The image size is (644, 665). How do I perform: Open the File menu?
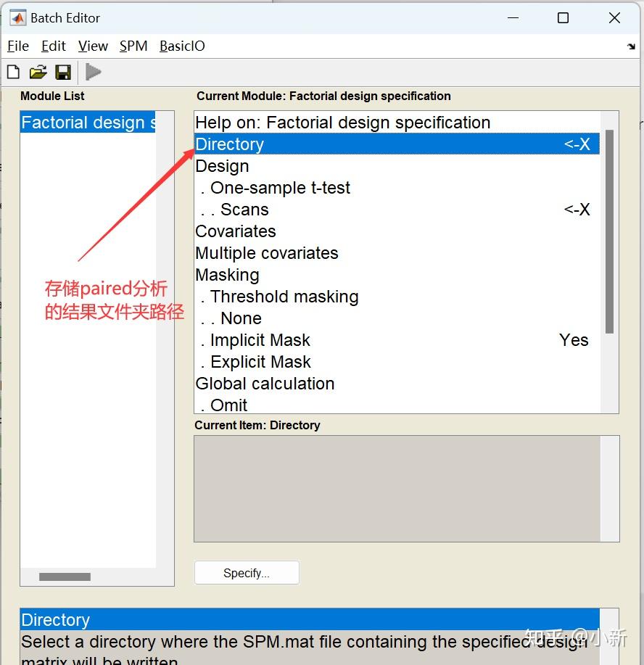pyautogui.click(x=17, y=46)
